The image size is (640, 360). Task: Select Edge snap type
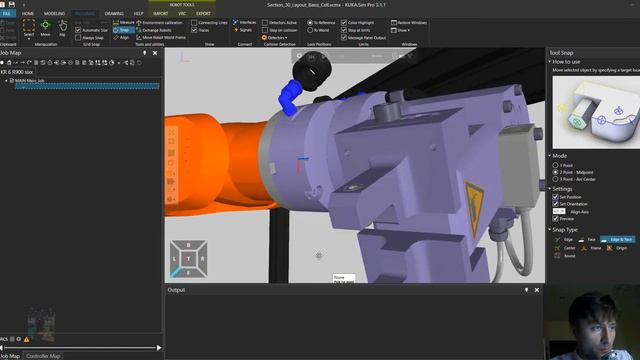(564, 240)
